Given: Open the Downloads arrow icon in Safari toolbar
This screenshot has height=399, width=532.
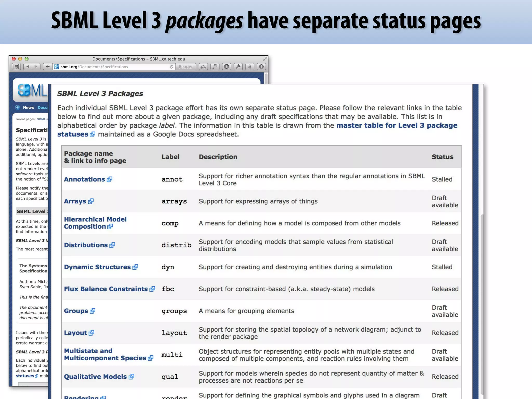Looking at the screenshot, I should click(261, 67).
